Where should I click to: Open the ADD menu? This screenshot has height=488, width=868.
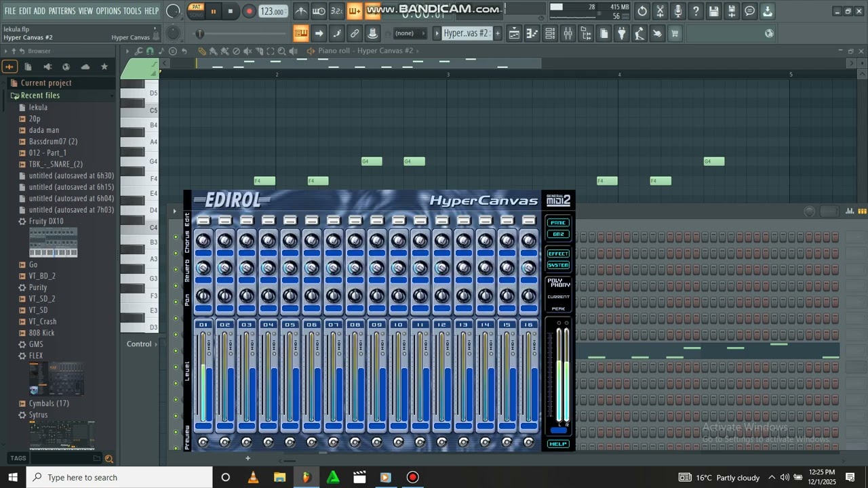40,11
